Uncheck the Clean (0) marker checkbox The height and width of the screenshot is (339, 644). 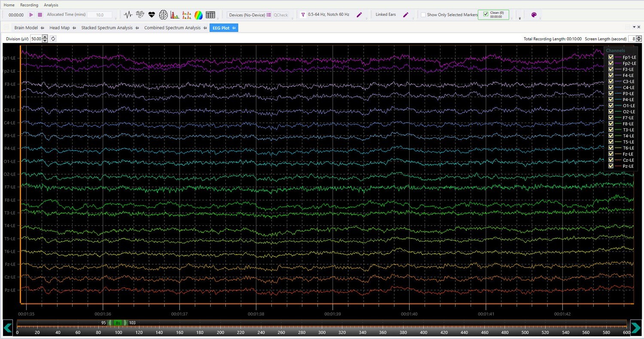(x=486, y=13)
